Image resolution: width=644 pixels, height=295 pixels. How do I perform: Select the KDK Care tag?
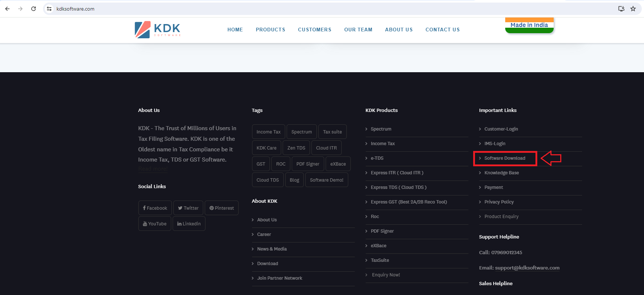pyautogui.click(x=266, y=148)
